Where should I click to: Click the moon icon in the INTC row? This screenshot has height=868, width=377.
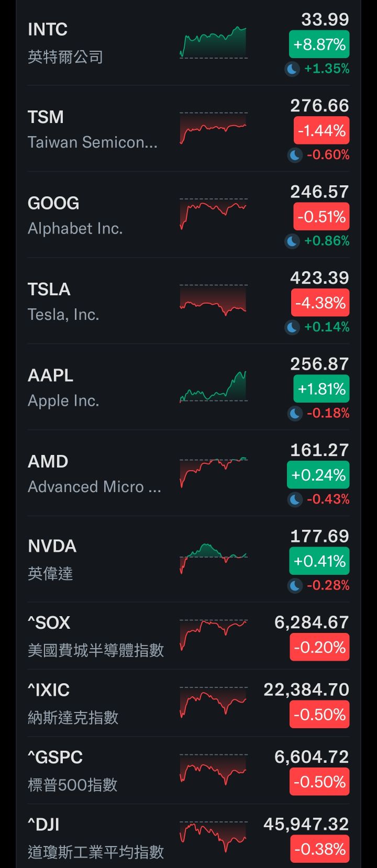(x=292, y=69)
